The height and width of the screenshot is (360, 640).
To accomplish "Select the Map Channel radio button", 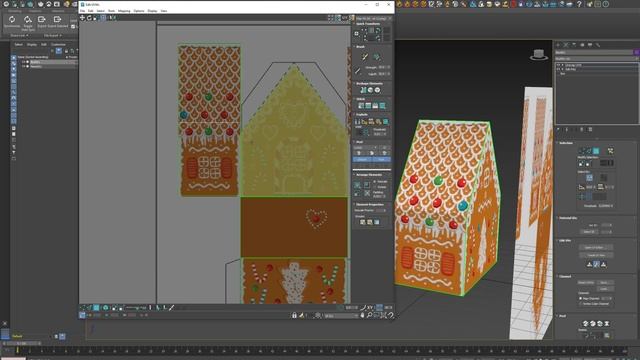I will coord(580,298).
